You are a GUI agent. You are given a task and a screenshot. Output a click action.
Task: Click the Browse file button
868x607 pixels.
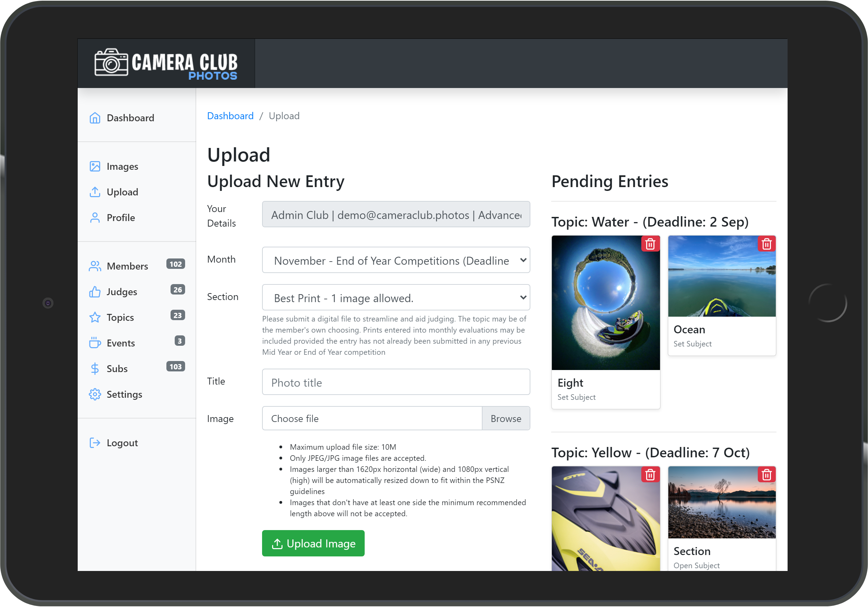[x=505, y=419]
